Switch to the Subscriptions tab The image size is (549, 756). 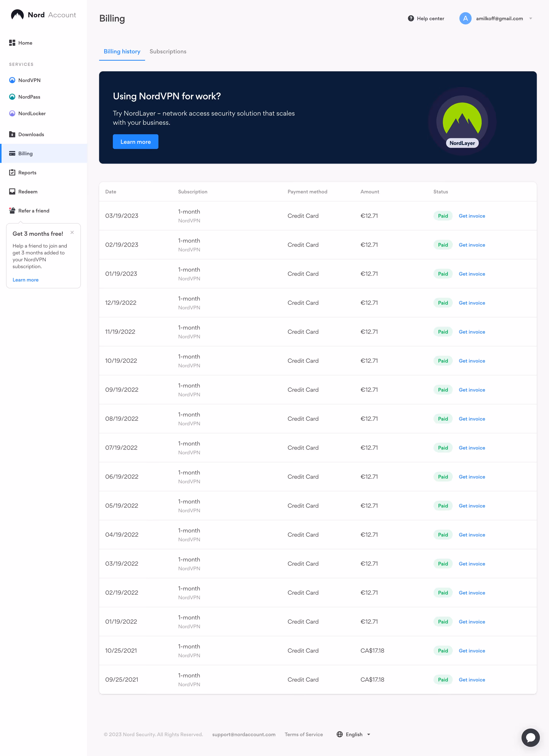(168, 51)
